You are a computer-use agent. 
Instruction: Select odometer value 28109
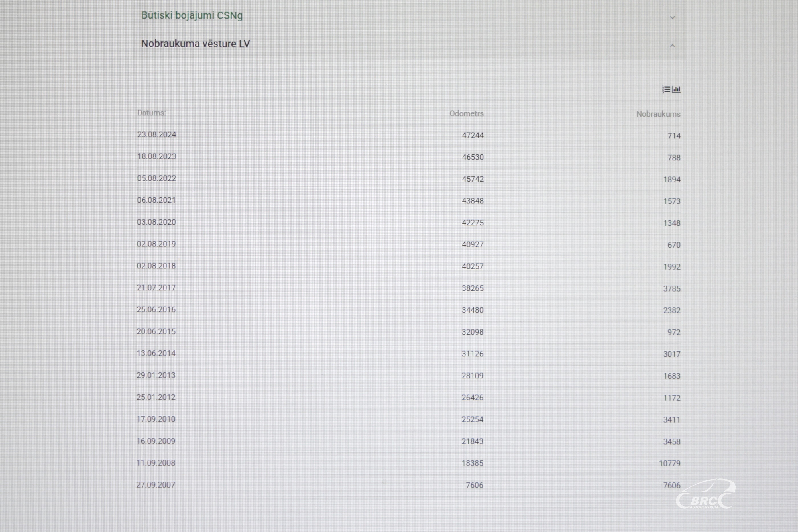[472, 376]
